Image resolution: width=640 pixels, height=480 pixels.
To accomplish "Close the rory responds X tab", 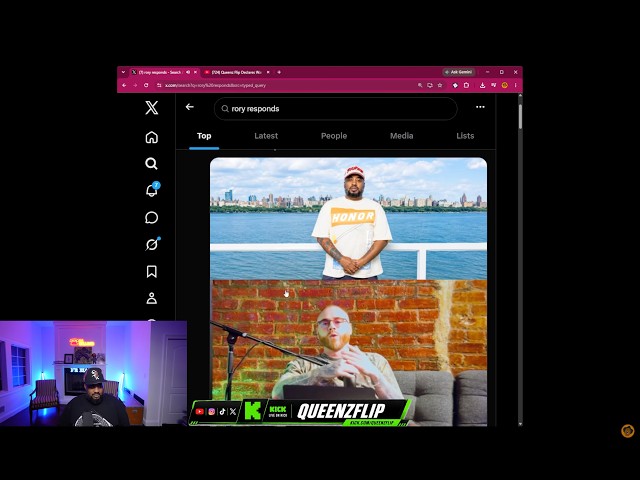I will 196,72.
